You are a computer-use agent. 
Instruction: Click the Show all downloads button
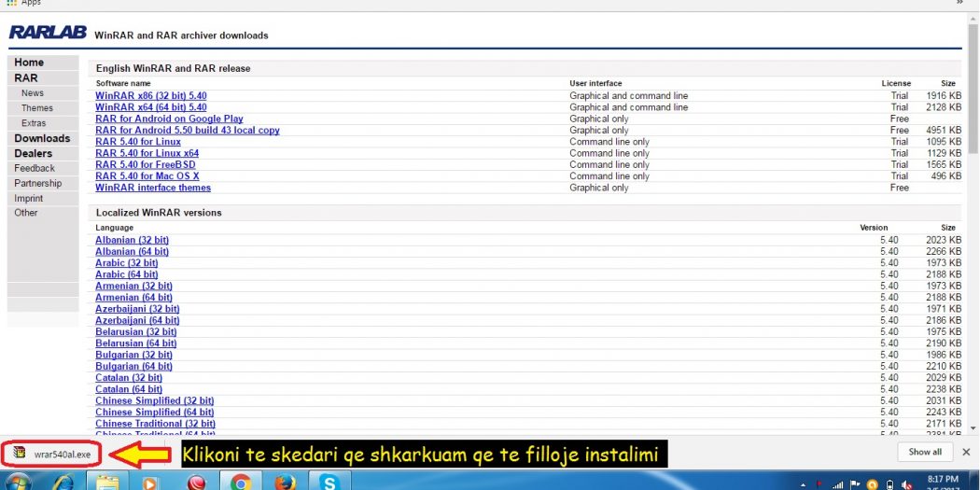point(924,452)
